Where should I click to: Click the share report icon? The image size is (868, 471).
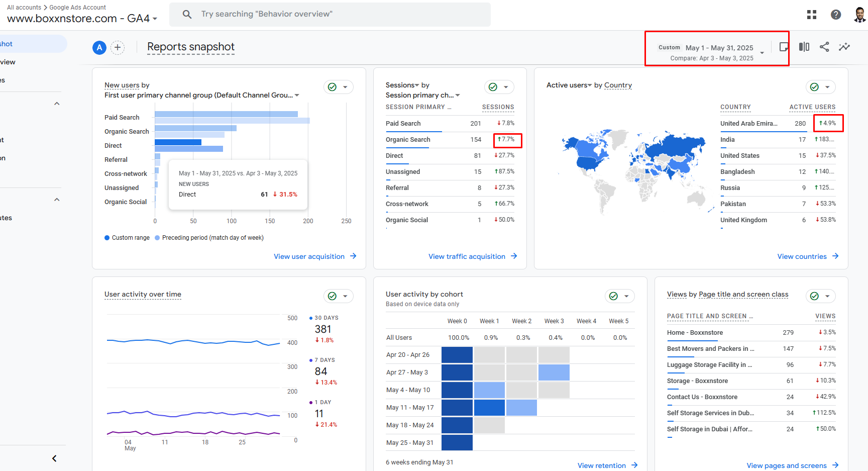point(824,47)
